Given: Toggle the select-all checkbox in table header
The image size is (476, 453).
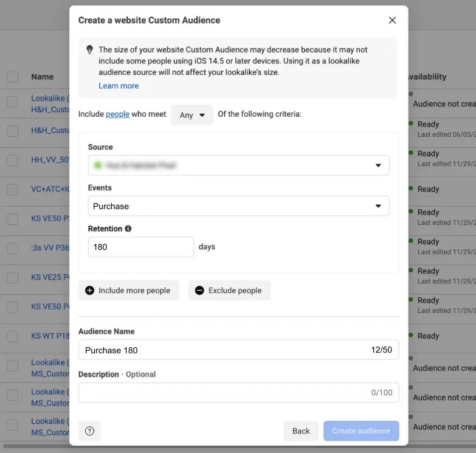Looking at the screenshot, I should (x=13, y=77).
